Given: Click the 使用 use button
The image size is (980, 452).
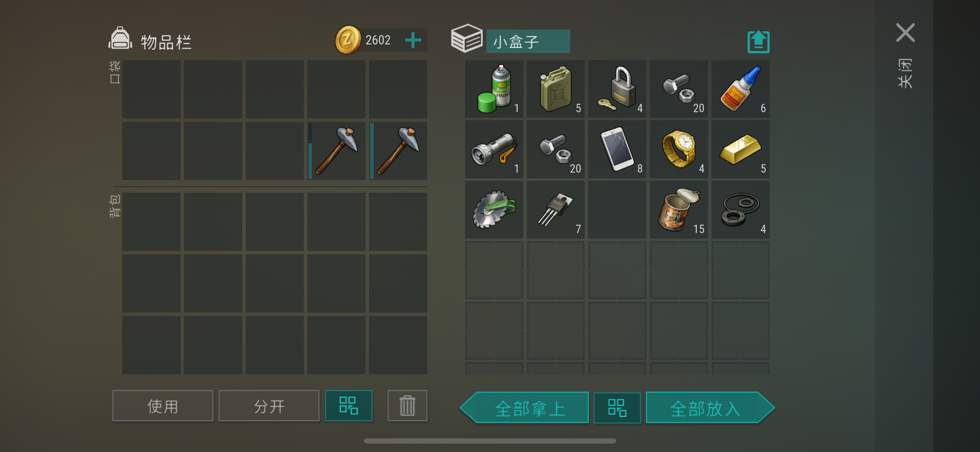Looking at the screenshot, I should tap(163, 406).
